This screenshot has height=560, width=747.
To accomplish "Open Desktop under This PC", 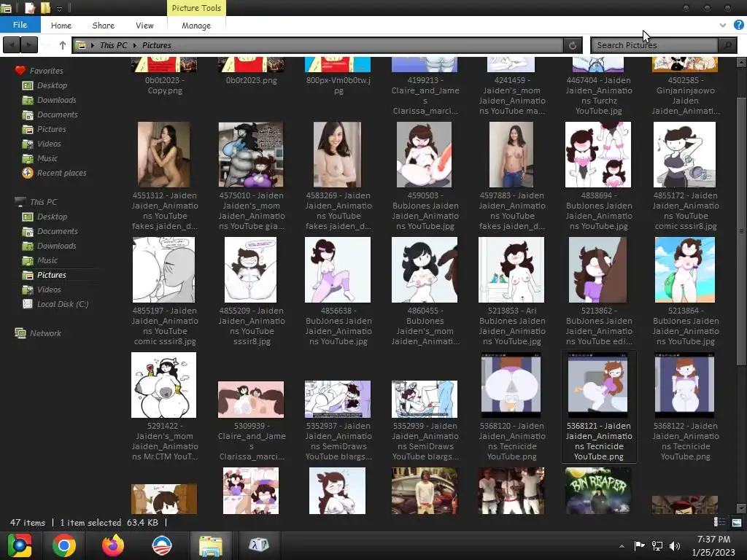I will (x=52, y=217).
